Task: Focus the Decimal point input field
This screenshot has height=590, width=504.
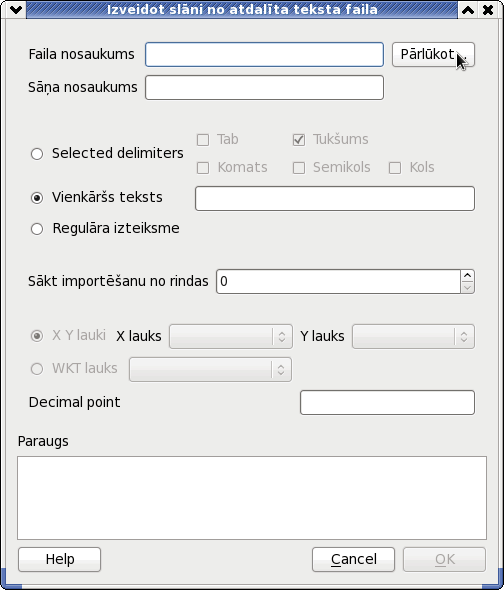Action: (387, 403)
